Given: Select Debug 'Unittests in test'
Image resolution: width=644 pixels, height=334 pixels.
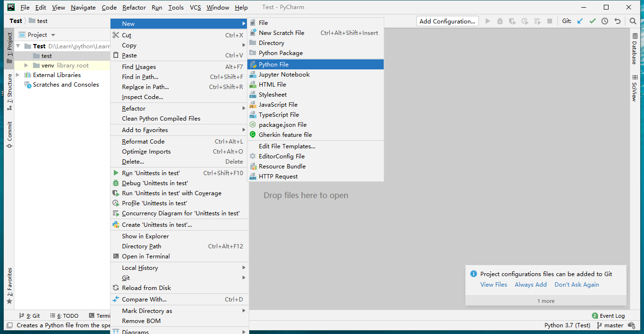Looking at the screenshot, I should (x=179, y=183).
